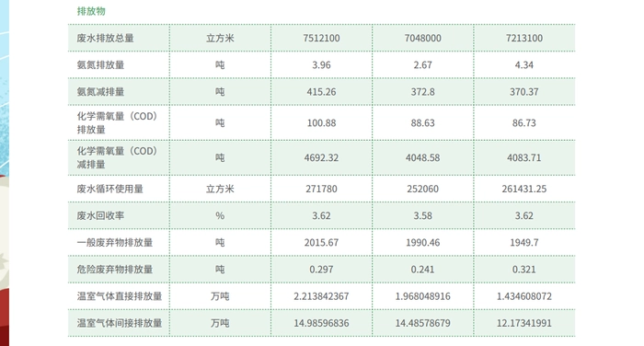Click the value 415.26

coord(321,92)
